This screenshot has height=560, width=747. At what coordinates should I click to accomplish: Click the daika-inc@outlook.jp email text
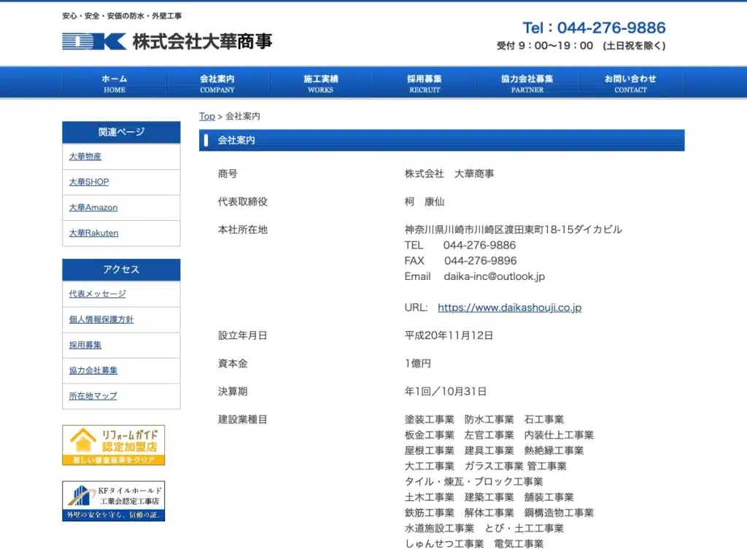pyautogui.click(x=494, y=276)
